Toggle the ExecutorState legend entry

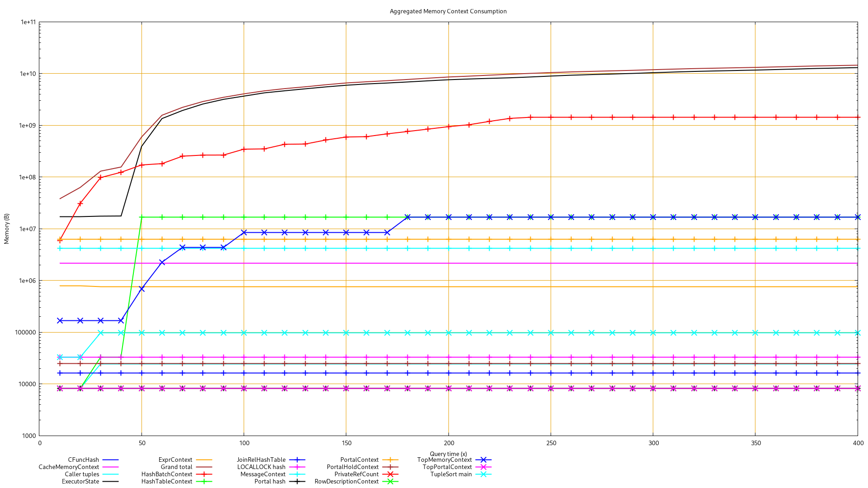tap(80, 481)
